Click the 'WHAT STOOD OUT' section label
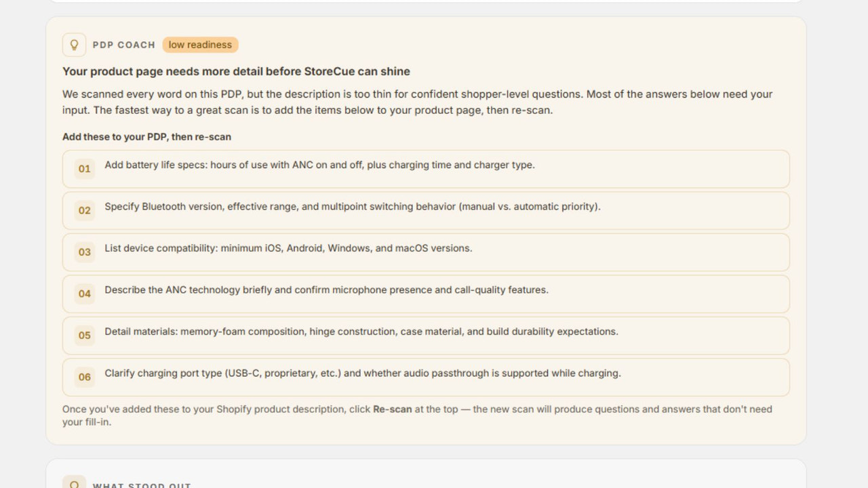Screen dimensions: 868x488 [142, 485]
